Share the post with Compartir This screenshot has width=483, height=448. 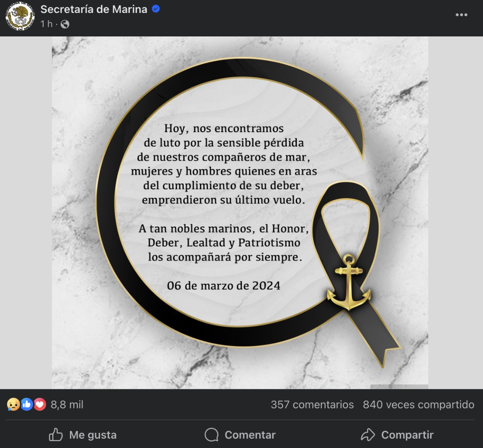(397, 435)
